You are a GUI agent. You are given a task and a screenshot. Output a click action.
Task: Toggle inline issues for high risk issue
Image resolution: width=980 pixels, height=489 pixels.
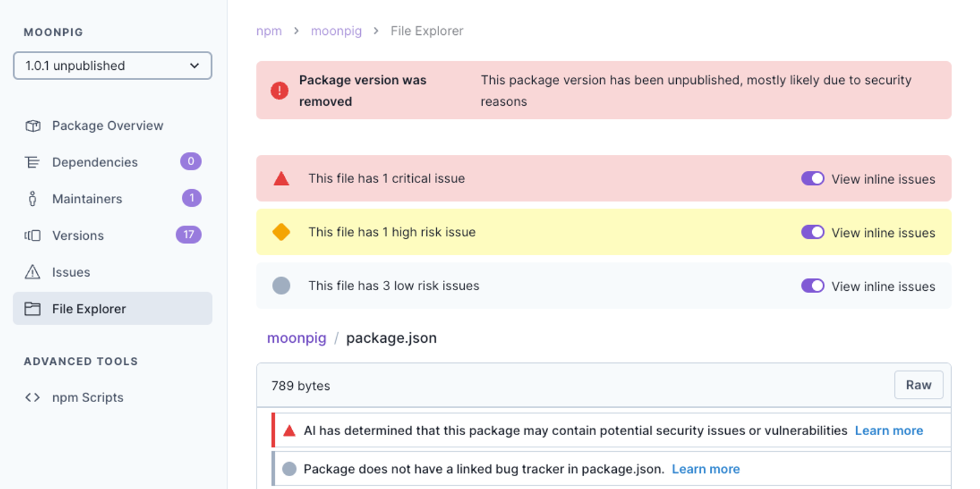pos(813,232)
